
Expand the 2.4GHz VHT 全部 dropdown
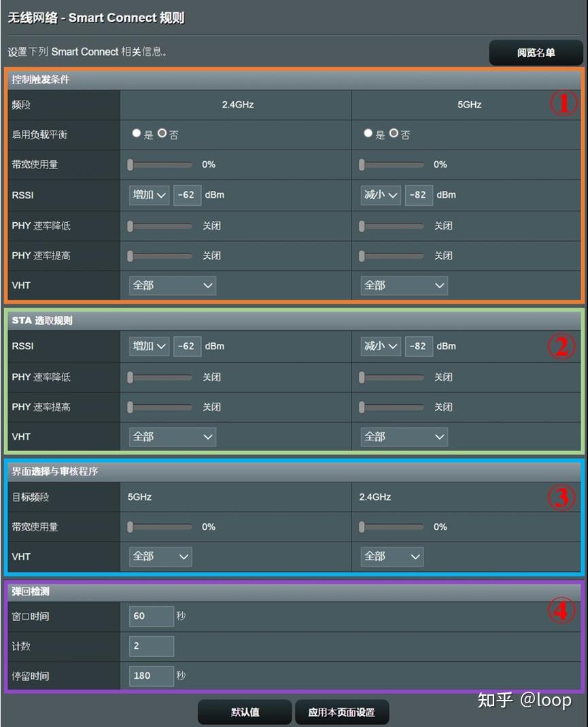(x=172, y=285)
